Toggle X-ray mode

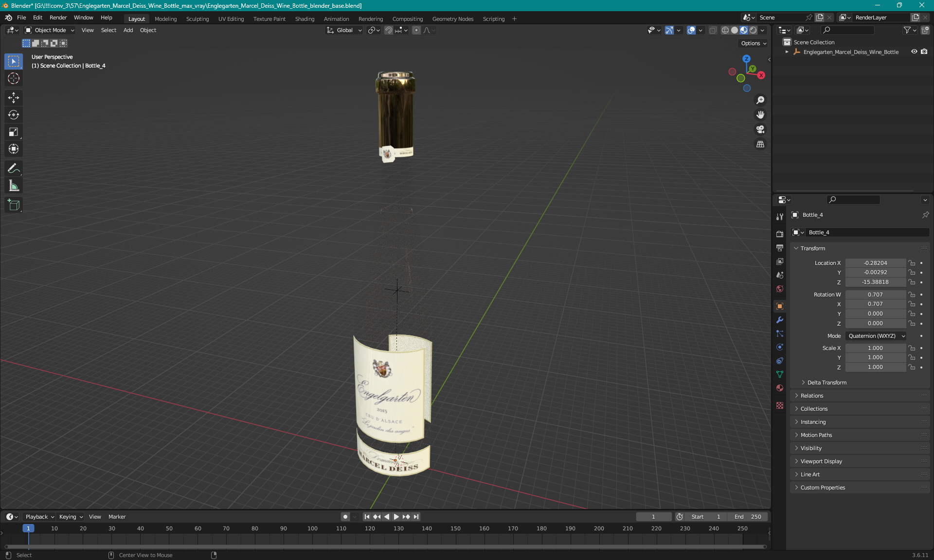[713, 30]
